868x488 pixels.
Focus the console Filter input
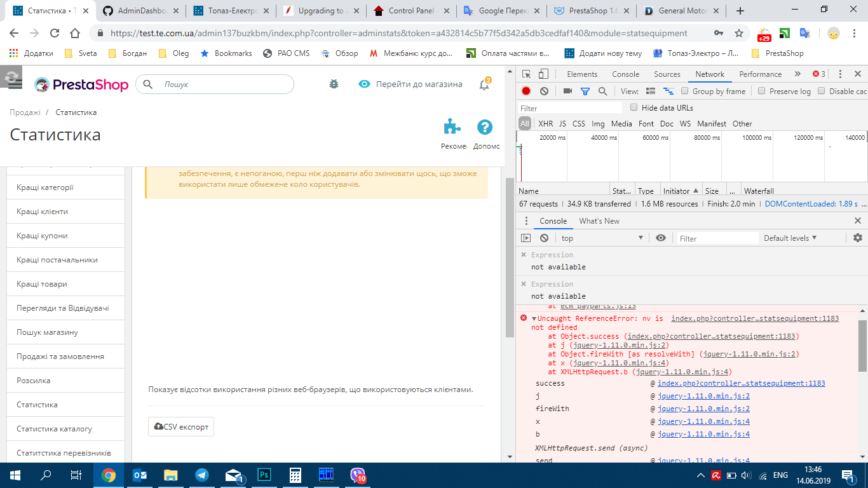pyautogui.click(x=717, y=238)
